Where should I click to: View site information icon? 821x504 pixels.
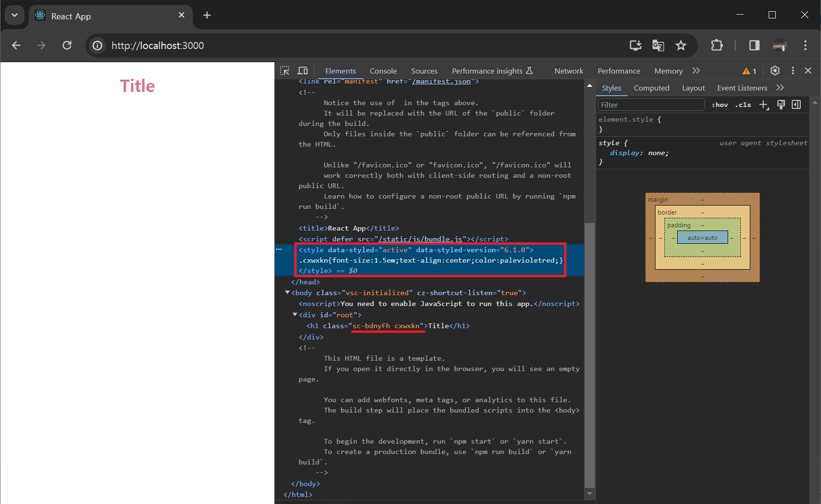pos(98,45)
